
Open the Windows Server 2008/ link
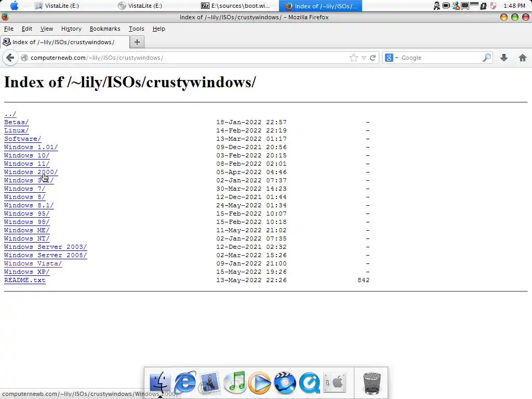click(46, 255)
